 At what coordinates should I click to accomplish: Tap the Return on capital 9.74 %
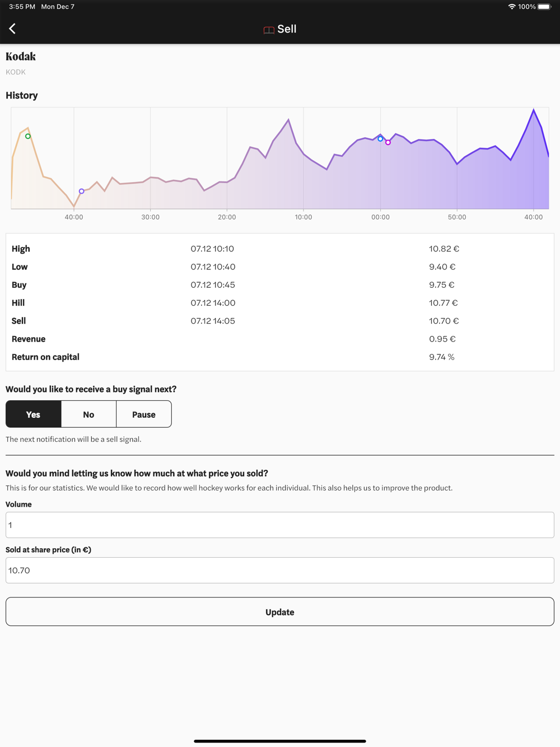point(442,357)
